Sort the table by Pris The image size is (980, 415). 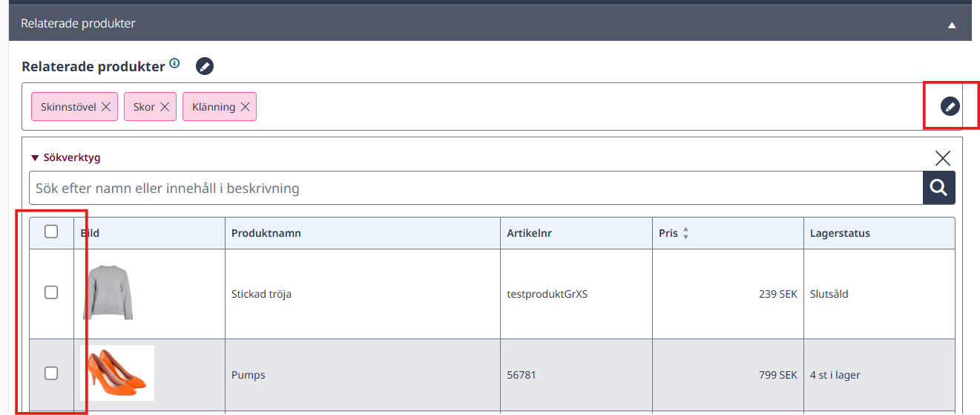tap(685, 233)
